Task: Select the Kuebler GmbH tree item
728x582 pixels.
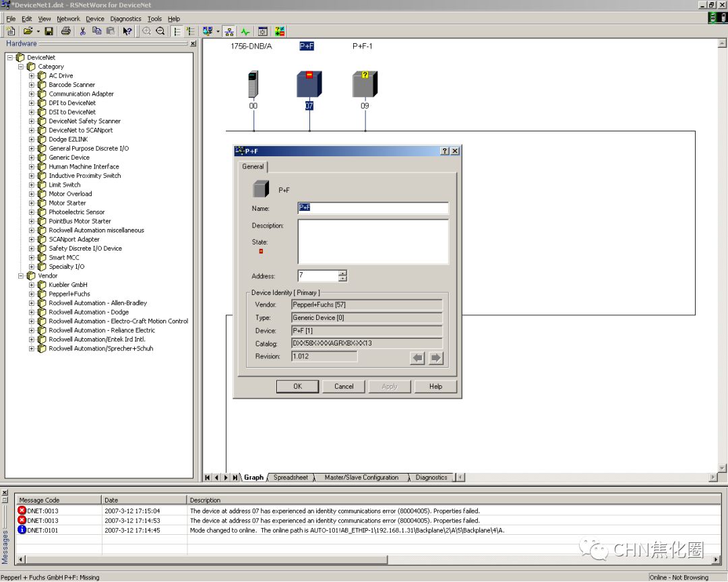Action: click(68, 285)
